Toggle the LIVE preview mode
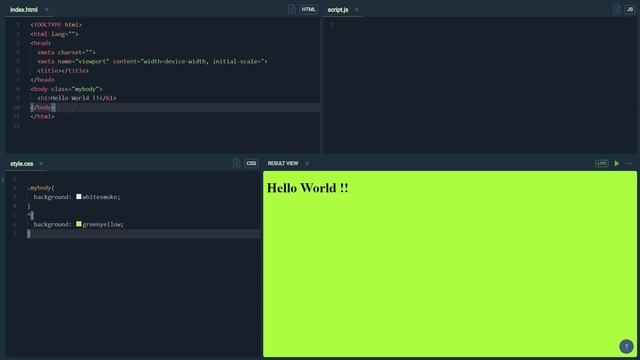The image size is (640, 360). point(602,163)
